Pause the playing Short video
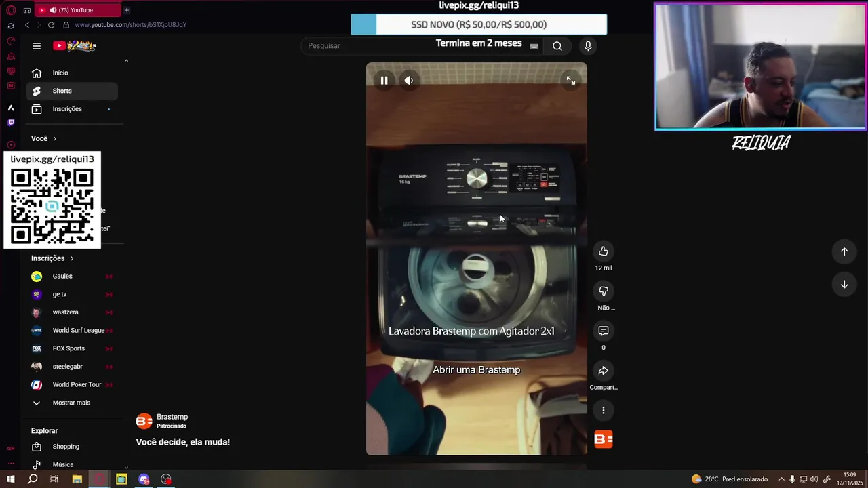The image size is (868, 488). click(x=384, y=80)
